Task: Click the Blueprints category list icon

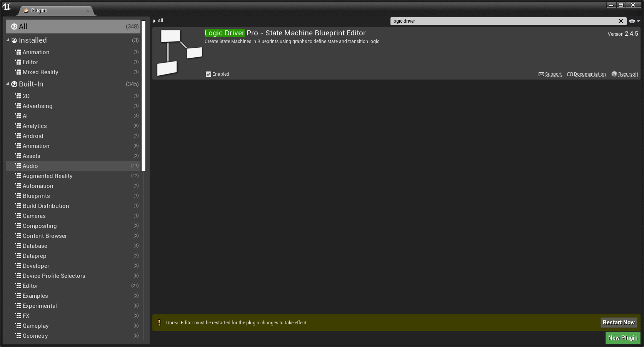Action: 18,196
